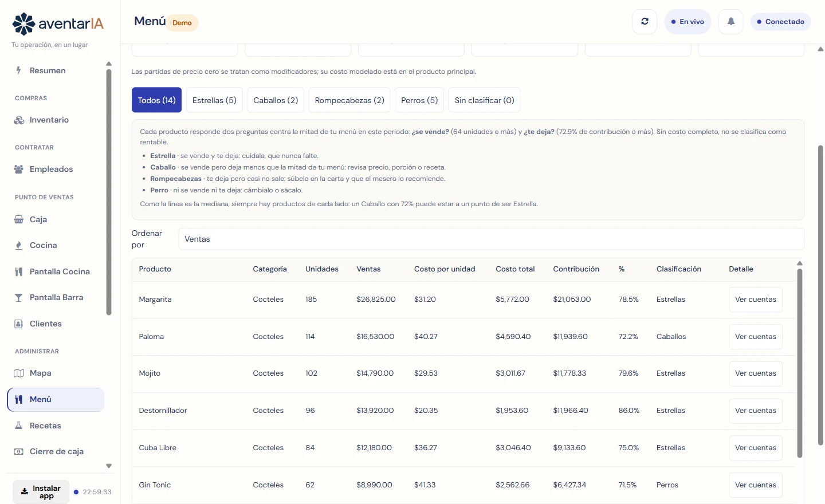Click the products table scrollbar thumb
This screenshot has width=825, height=504.
point(800,363)
